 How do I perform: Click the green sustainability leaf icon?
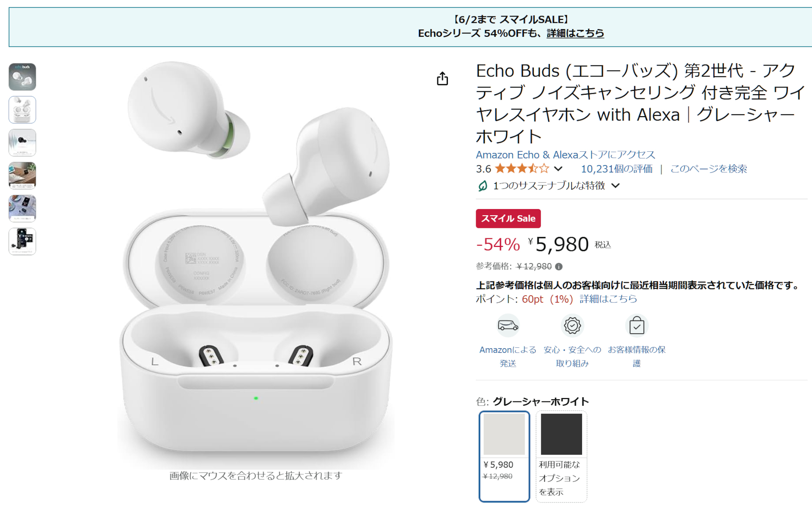coord(482,186)
